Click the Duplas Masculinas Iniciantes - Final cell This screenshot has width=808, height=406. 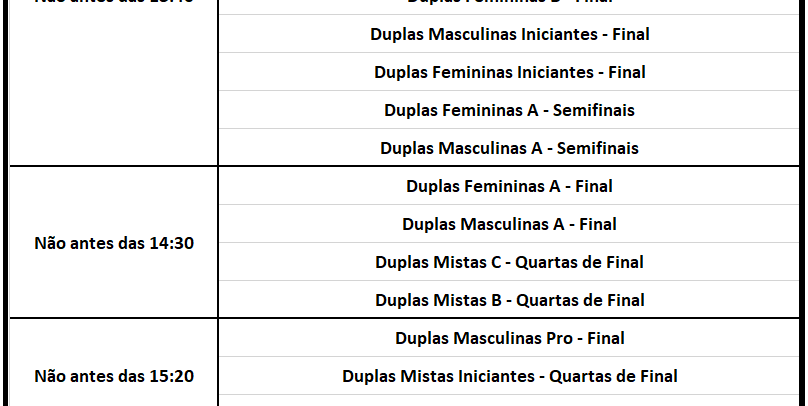click(x=509, y=34)
